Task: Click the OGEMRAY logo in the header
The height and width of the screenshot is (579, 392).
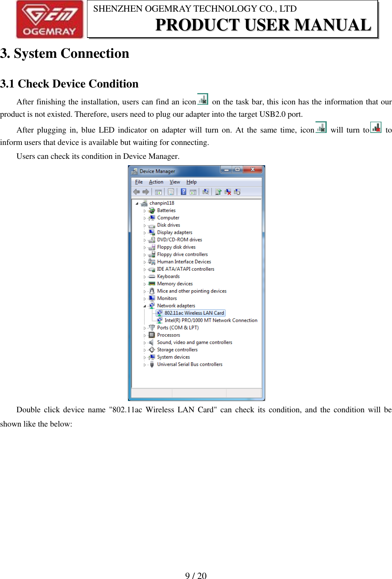Action: (50, 20)
